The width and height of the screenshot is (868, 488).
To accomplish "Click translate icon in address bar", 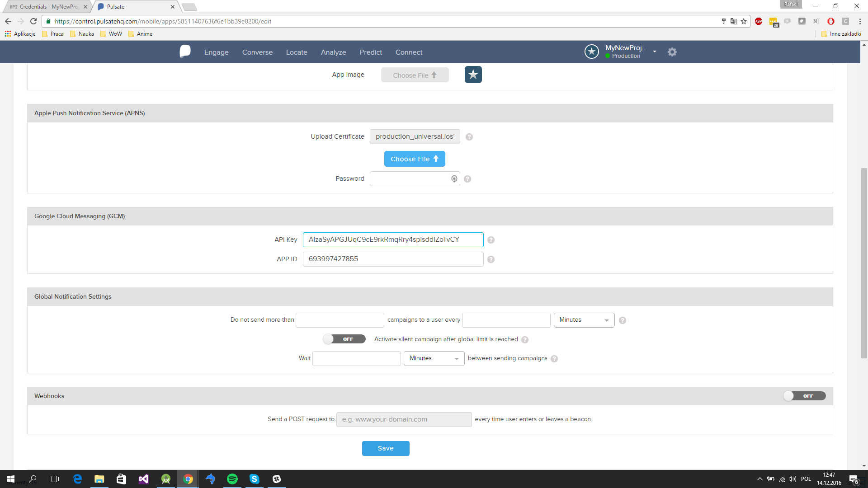I will click(x=734, y=21).
